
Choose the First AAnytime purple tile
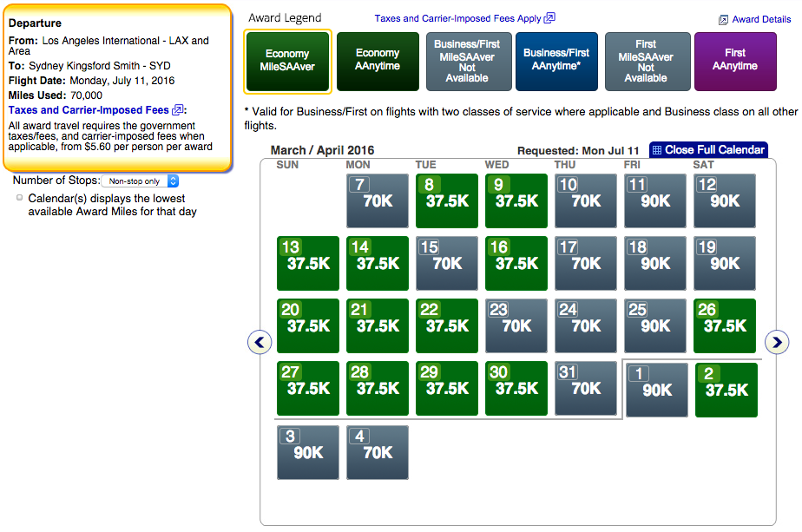pos(735,61)
